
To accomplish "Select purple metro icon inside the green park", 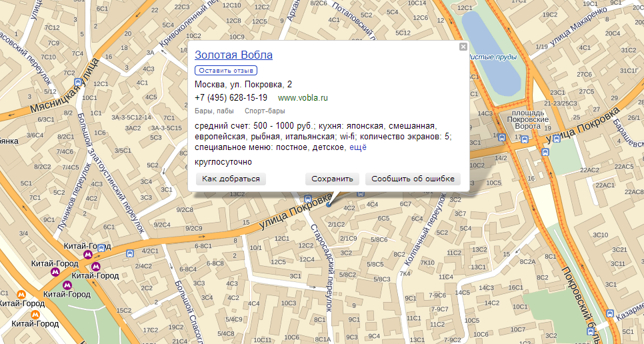I will (67, 285).
